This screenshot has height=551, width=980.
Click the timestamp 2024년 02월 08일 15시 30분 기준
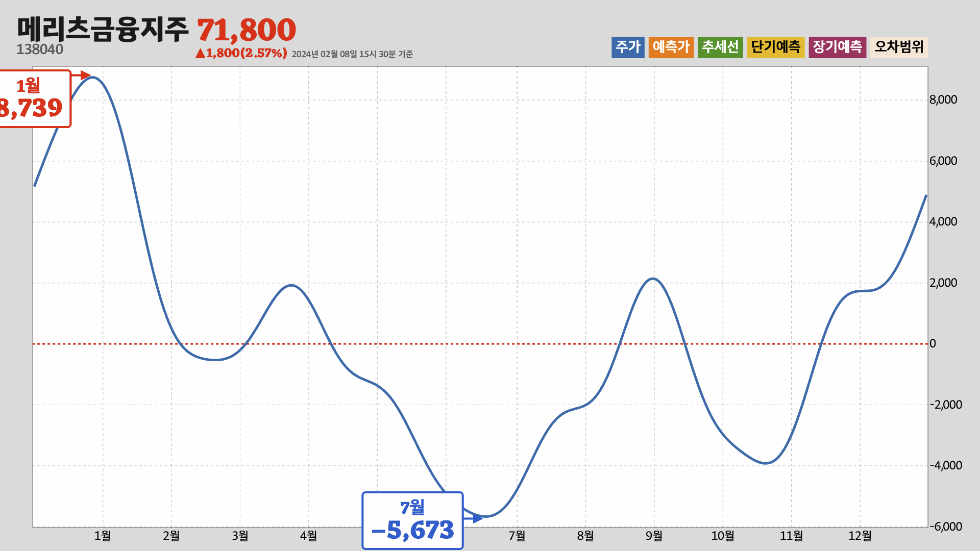pos(352,54)
